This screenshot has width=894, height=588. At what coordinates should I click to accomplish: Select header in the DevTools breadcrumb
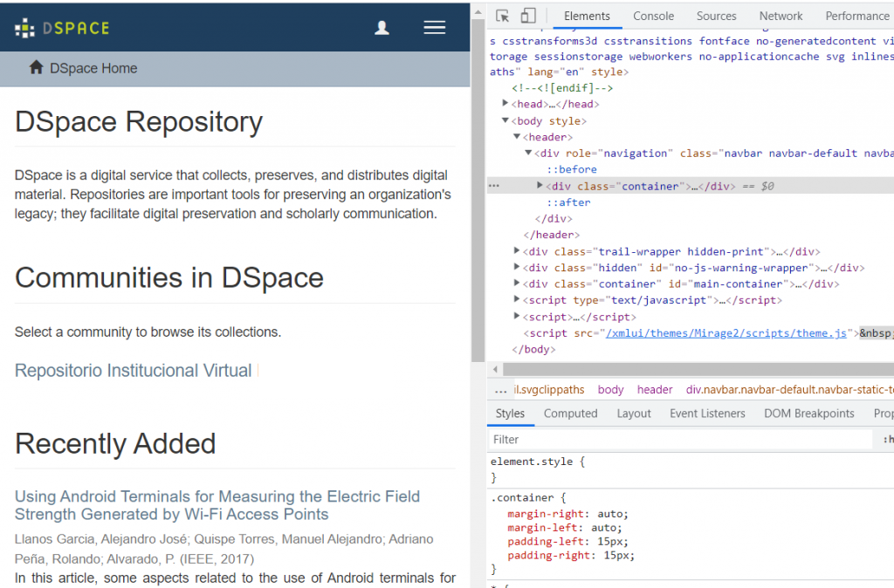tap(655, 390)
